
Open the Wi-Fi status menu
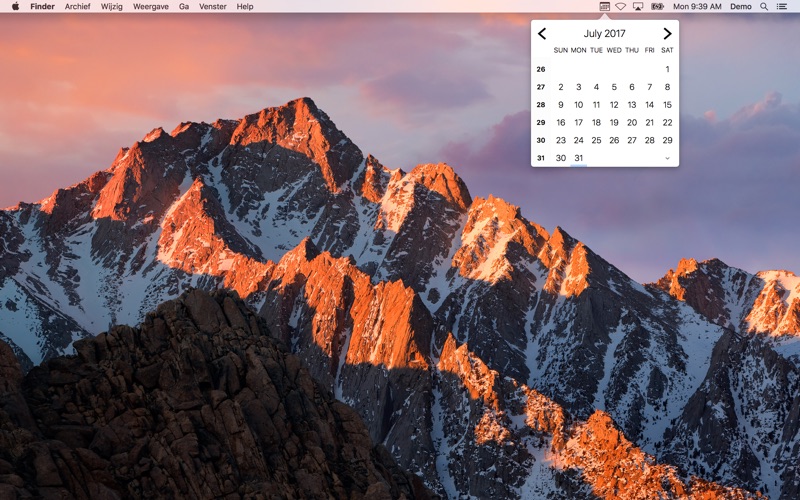(x=620, y=6)
